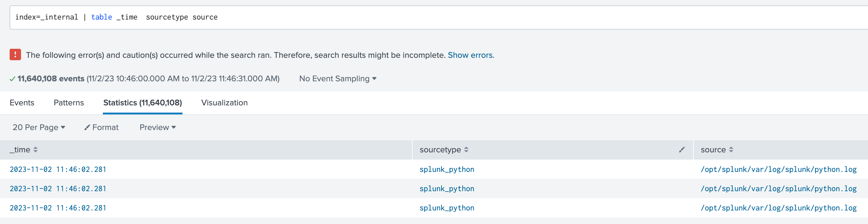Image resolution: width=868 pixels, height=224 pixels.
Task: Select the Statistics tab
Action: 143,103
